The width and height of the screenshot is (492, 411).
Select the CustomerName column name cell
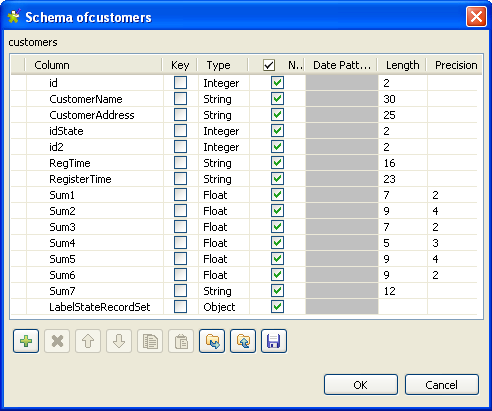(x=95, y=99)
